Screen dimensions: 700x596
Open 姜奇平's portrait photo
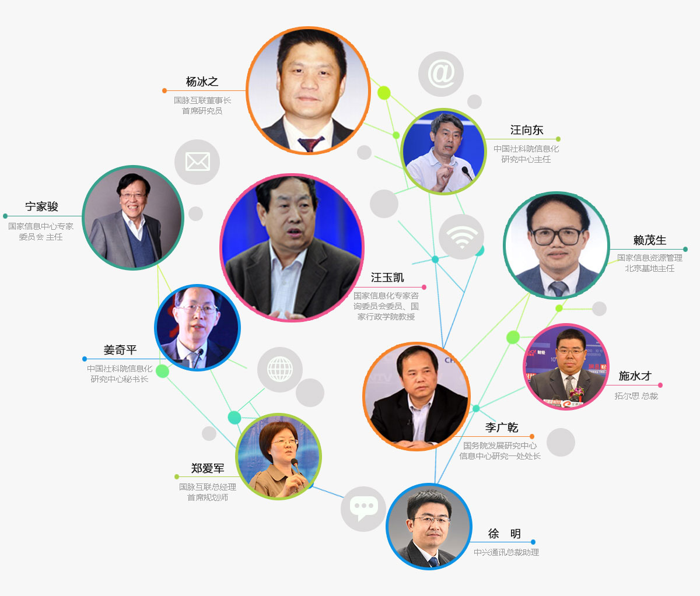click(198, 328)
